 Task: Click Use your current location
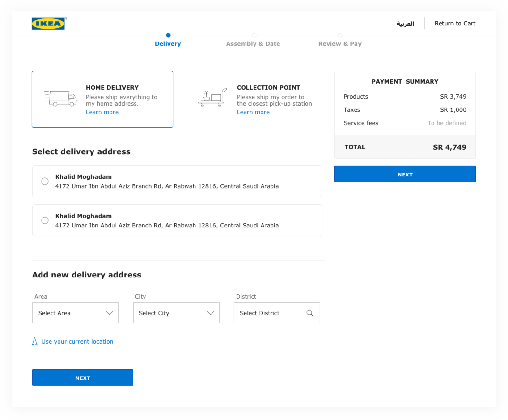[77, 341]
